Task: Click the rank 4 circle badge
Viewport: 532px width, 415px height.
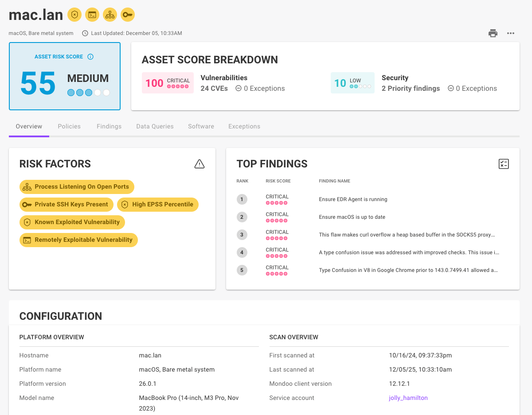Action: coord(242,252)
